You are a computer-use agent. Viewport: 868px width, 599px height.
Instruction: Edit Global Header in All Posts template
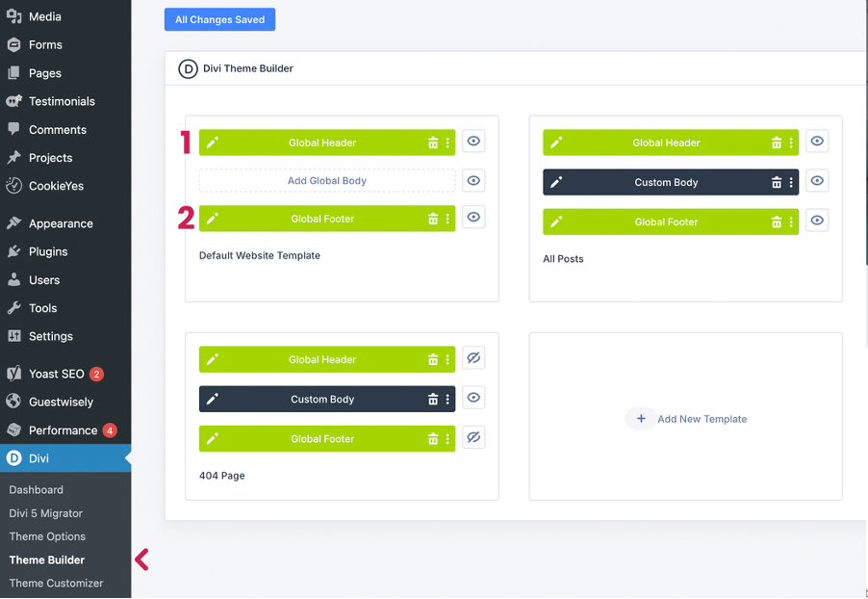(x=556, y=143)
